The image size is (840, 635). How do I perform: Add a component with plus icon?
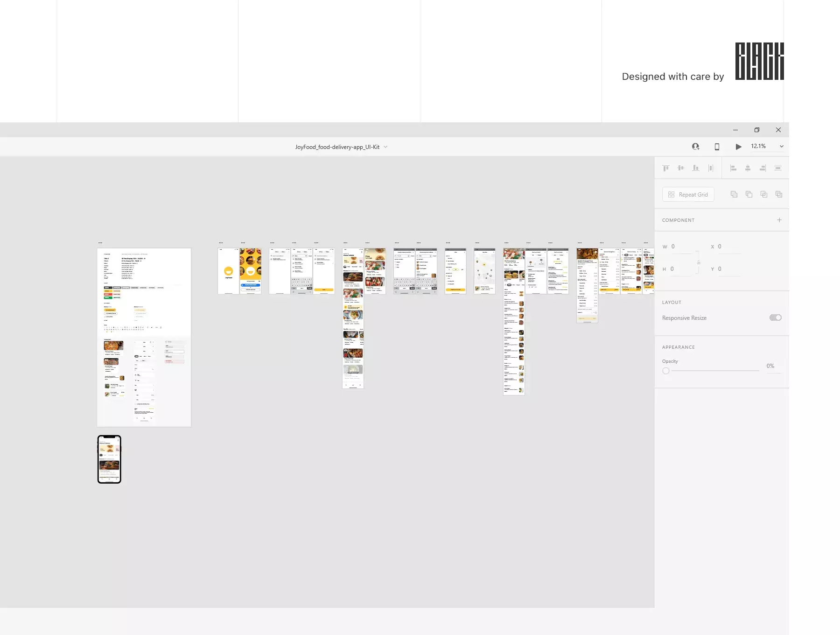tap(779, 220)
